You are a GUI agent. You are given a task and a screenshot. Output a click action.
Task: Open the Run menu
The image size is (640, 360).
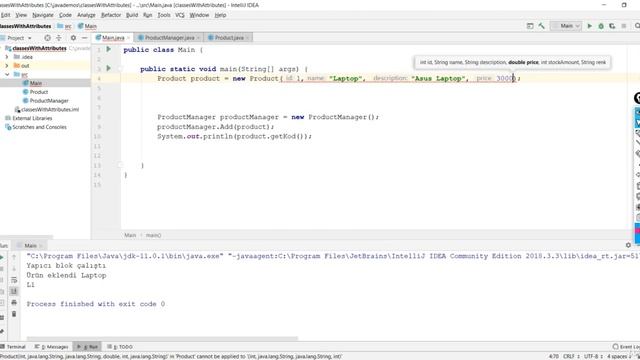[147, 15]
